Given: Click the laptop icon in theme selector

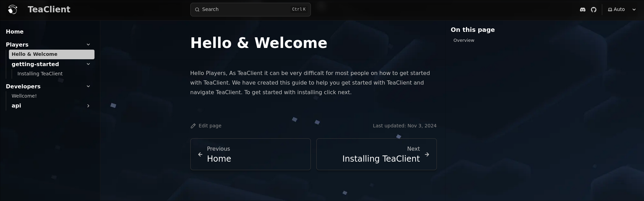Looking at the screenshot, I should pyautogui.click(x=610, y=10).
